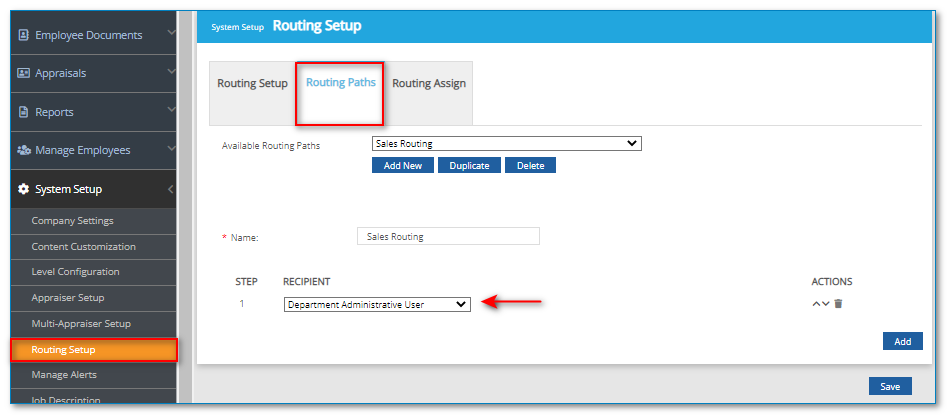
Task: Move step 1 down with arrow
Action: coord(826,304)
